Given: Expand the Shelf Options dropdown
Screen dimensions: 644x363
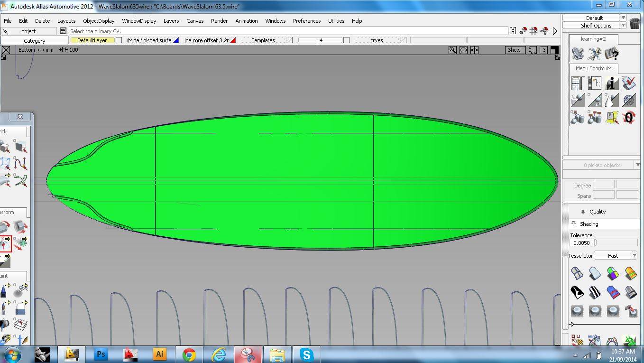Looking at the screenshot, I should tap(623, 26).
